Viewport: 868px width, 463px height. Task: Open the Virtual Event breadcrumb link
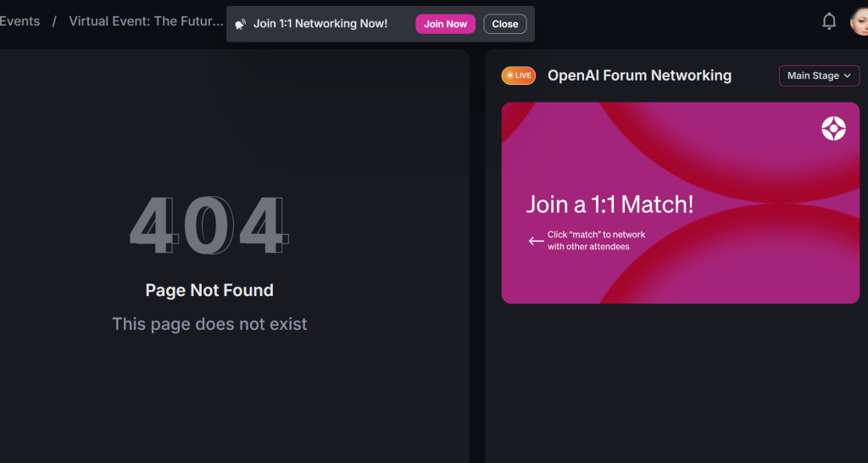click(x=146, y=21)
